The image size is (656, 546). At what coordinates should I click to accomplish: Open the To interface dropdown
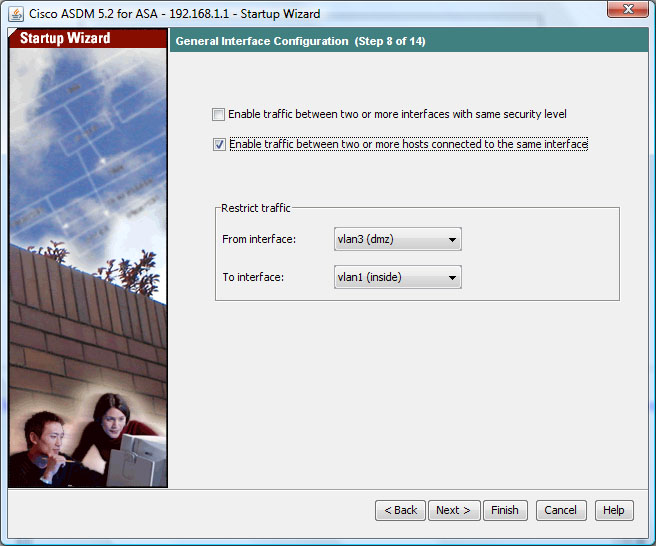pyautogui.click(x=397, y=277)
